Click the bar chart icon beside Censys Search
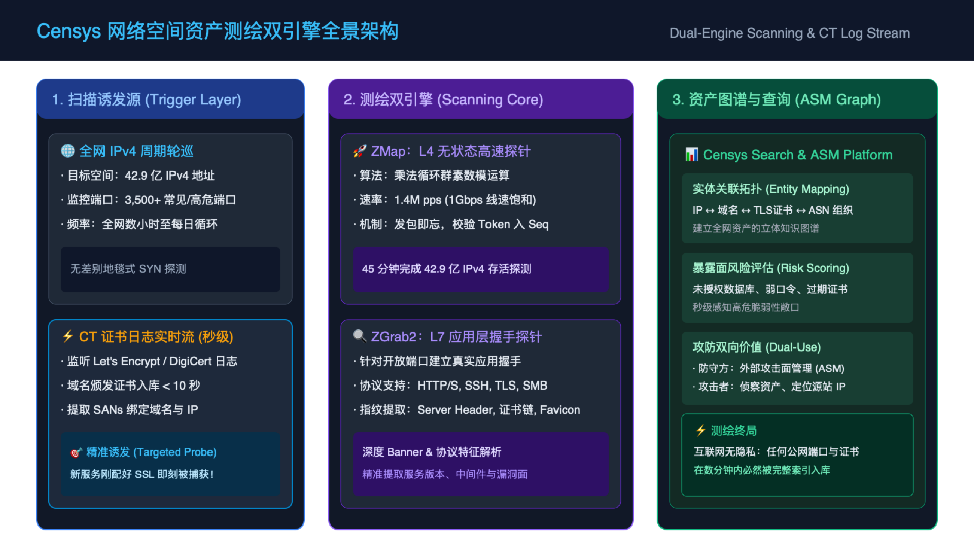The width and height of the screenshot is (974, 560). [x=691, y=155]
